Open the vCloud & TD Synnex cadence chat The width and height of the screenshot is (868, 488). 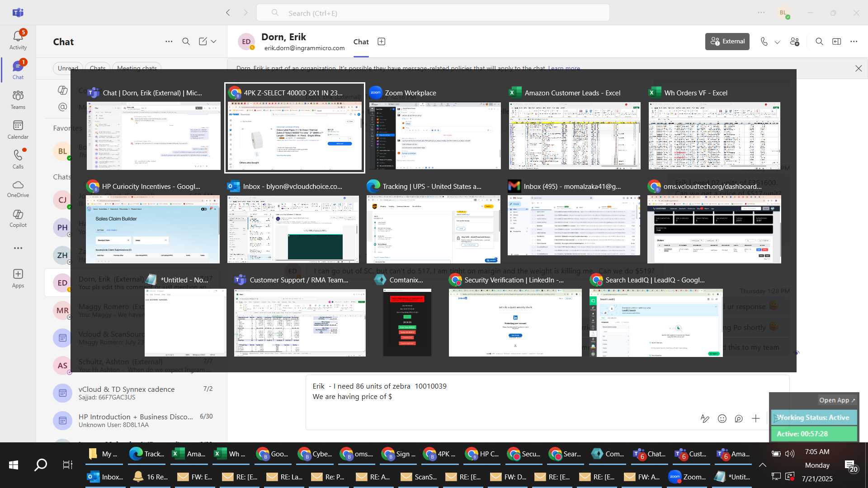[136, 393]
